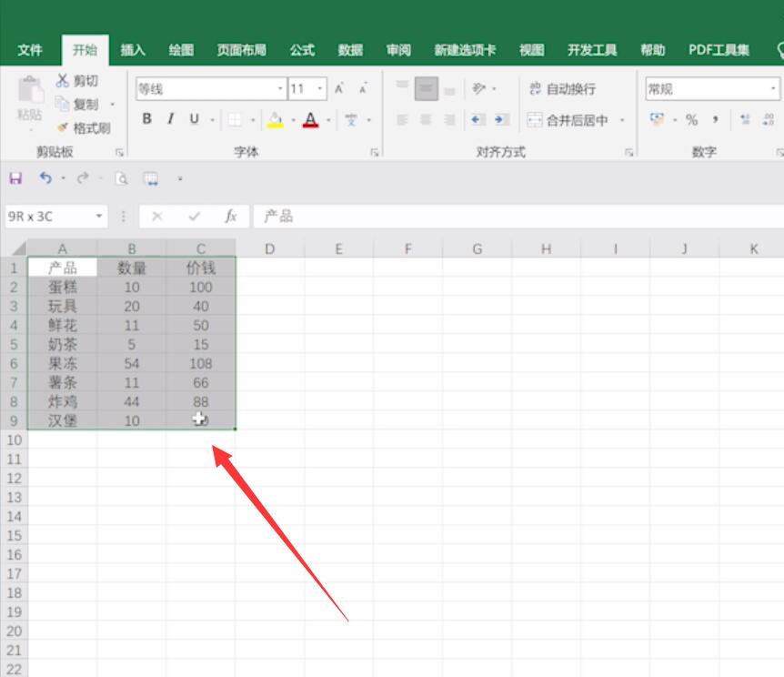This screenshot has height=677, width=784.
Task: Click the table icon in quick access toolbar
Action: (151, 178)
